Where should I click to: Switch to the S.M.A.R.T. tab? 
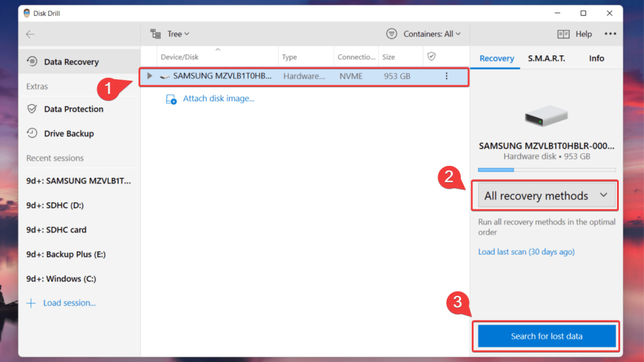point(547,58)
